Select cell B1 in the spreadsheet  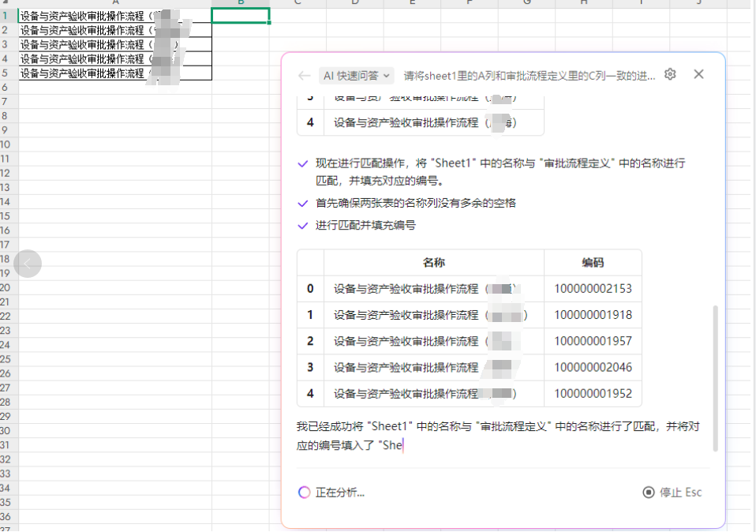[240, 16]
